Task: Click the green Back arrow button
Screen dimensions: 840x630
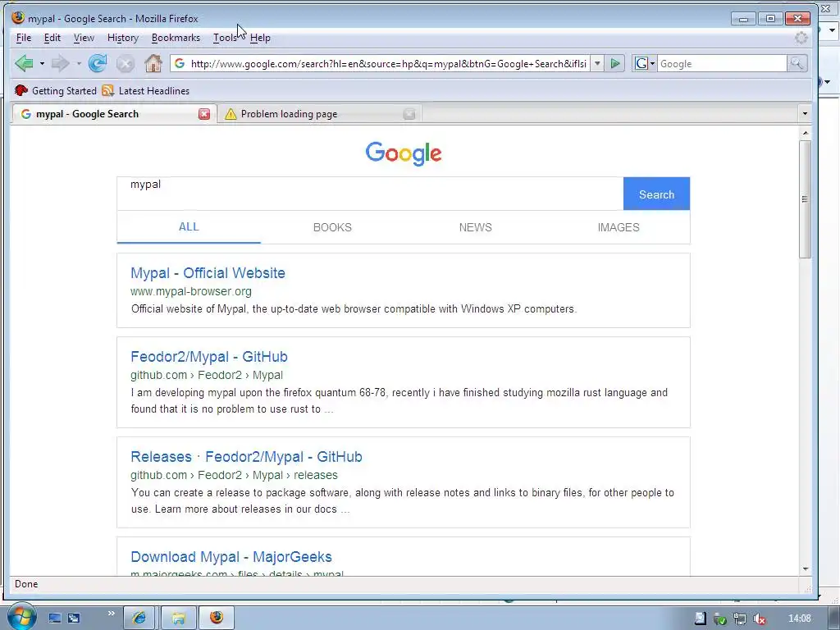Action: point(24,64)
